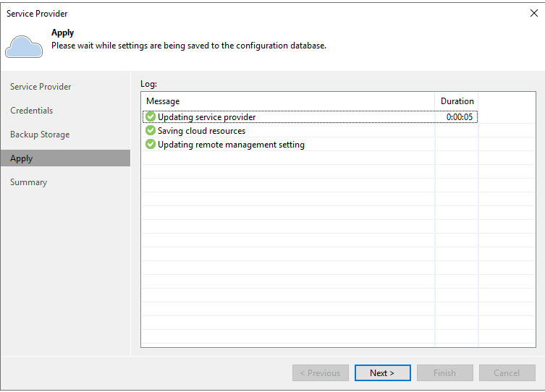Click the Previous button
This screenshot has width=545, height=392.
(320, 372)
